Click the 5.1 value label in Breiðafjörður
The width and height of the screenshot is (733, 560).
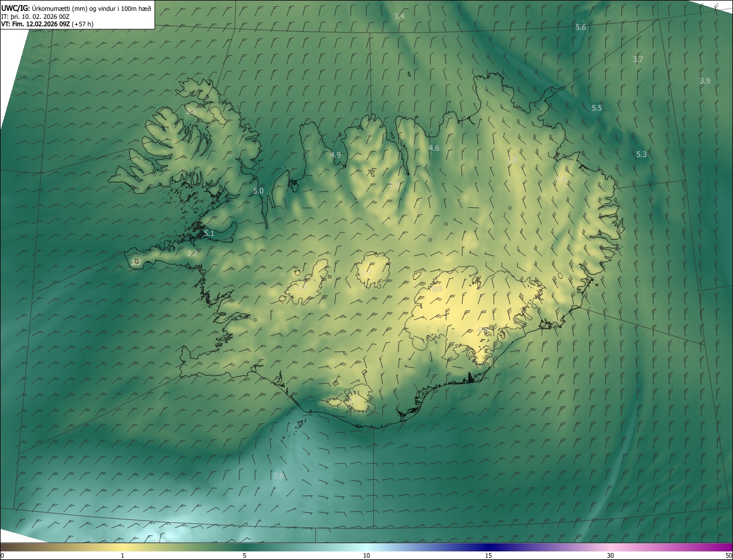click(x=209, y=233)
